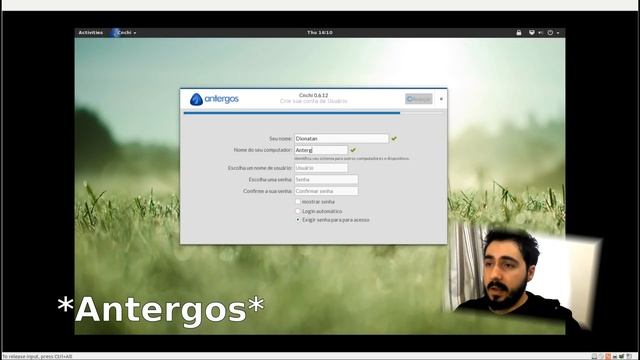Focus the 'Seu nome' field containing Dionatan

342,139
